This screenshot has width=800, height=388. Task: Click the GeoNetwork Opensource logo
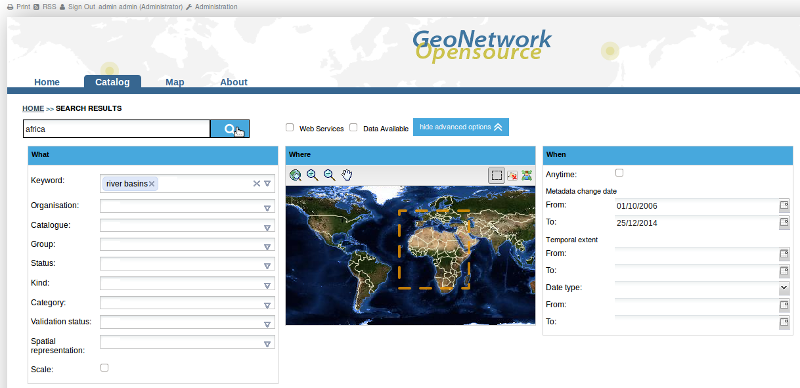[482, 46]
